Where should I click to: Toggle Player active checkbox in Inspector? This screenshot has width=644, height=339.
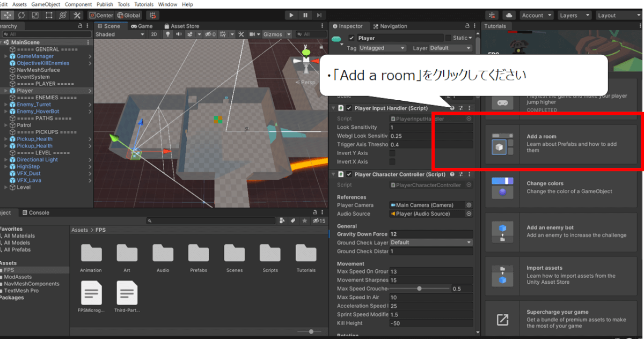pos(352,38)
